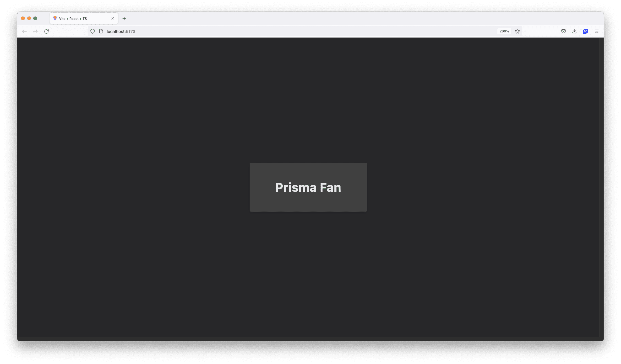Open the blue extension icon
This screenshot has height=364, width=621.
(586, 31)
